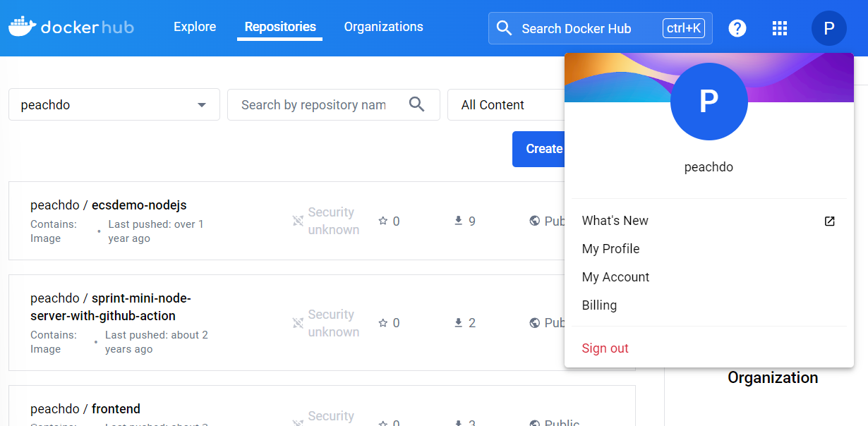The width and height of the screenshot is (868, 426).
Task: Click the security unknown icon for ecsdemo-nodejs
Action: (x=298, y=221)
